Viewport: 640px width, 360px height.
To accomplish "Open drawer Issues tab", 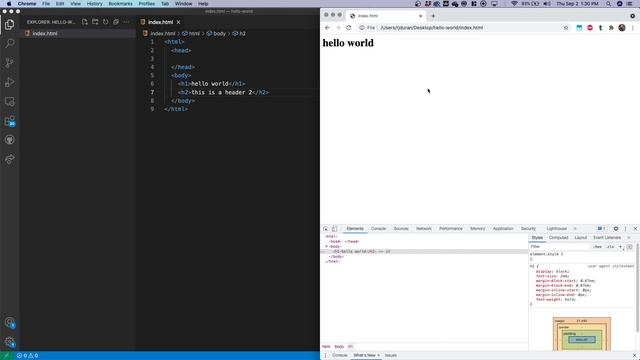I will click(x=391, y=356).
